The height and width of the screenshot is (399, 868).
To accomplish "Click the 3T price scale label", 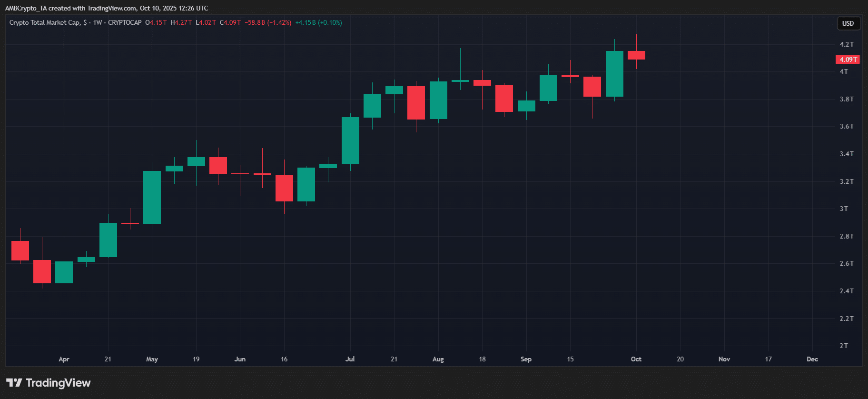I will [x=844, y=209].
